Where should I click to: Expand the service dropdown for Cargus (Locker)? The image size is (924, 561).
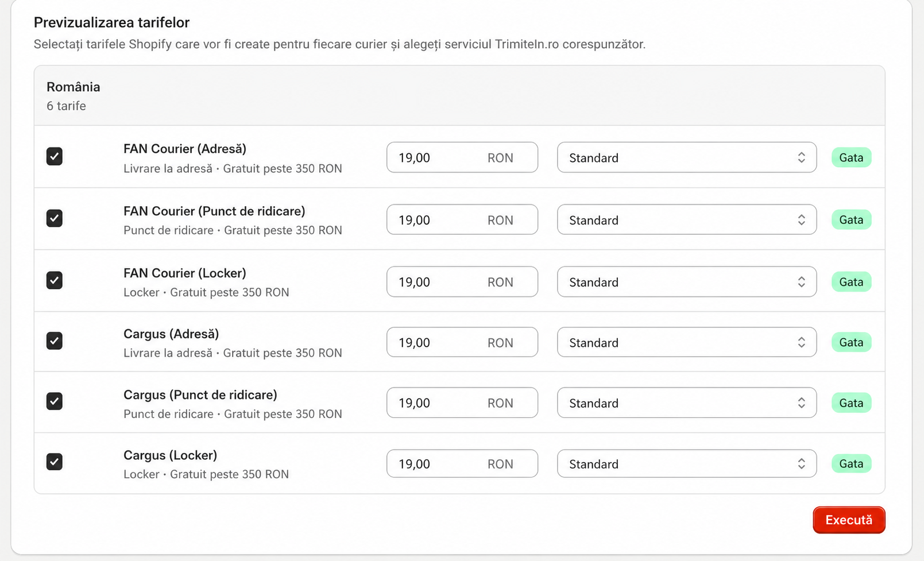coord(687,463)
